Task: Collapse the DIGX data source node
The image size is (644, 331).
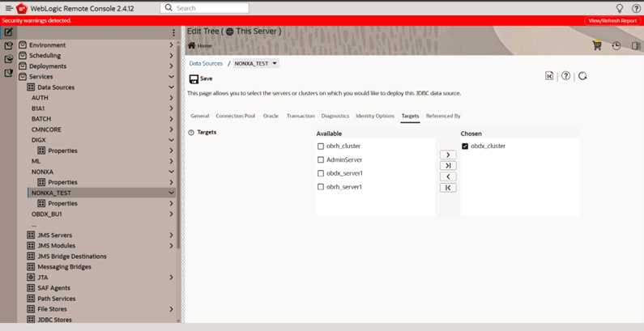Action: click(171, 140)
